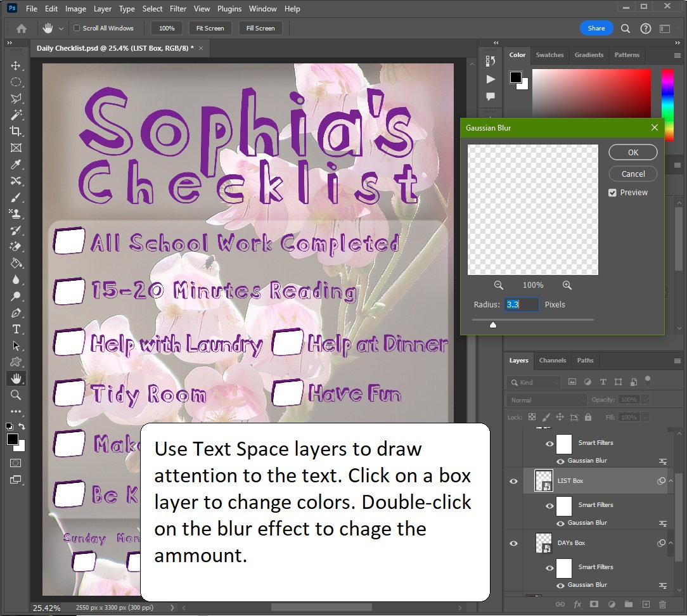Image resolution: width=687 pixels, height=616 pixels.
Task: Switch to the Channels tab
Action: click(552, 361)
